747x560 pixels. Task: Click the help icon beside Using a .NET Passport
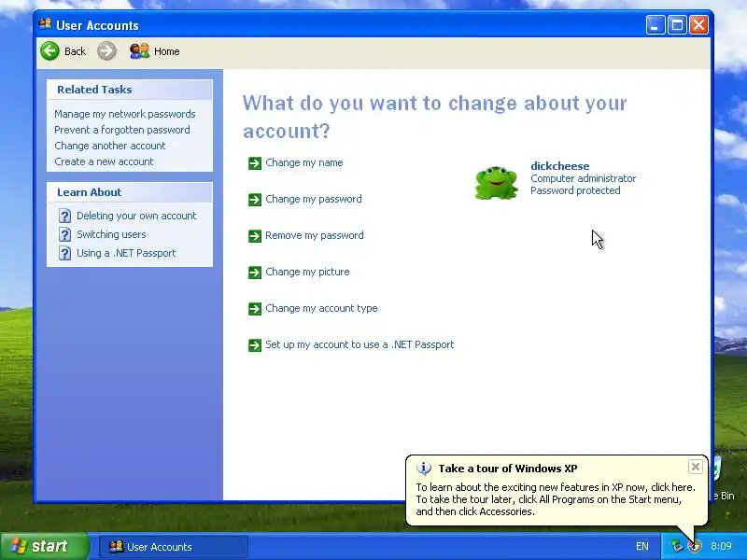pyautogui.click(x=64, y=253)
